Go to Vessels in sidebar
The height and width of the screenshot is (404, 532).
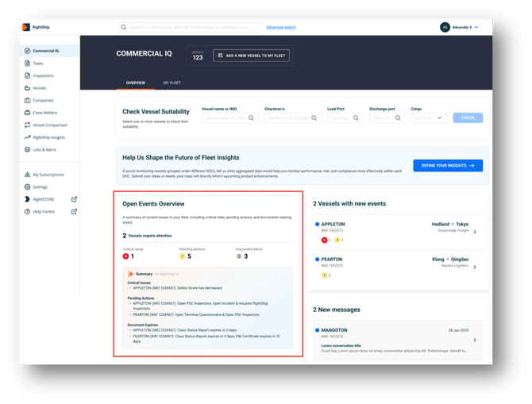pyautogui.click(x=40, y=87)
